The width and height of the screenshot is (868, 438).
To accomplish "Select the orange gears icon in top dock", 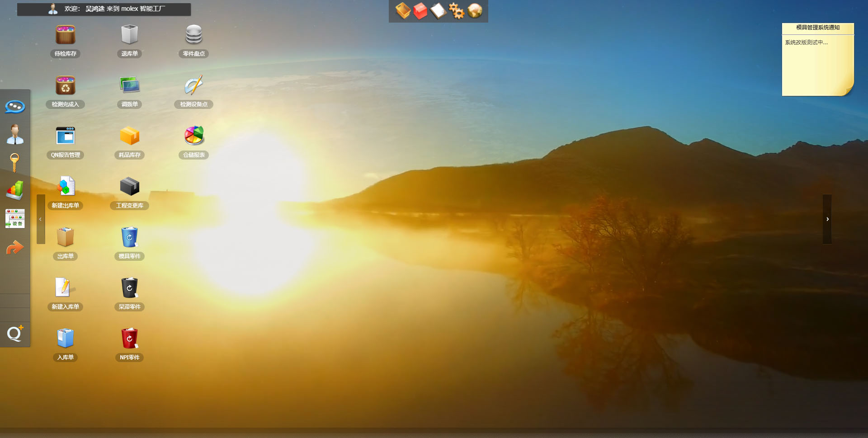I will pos(457,11).
